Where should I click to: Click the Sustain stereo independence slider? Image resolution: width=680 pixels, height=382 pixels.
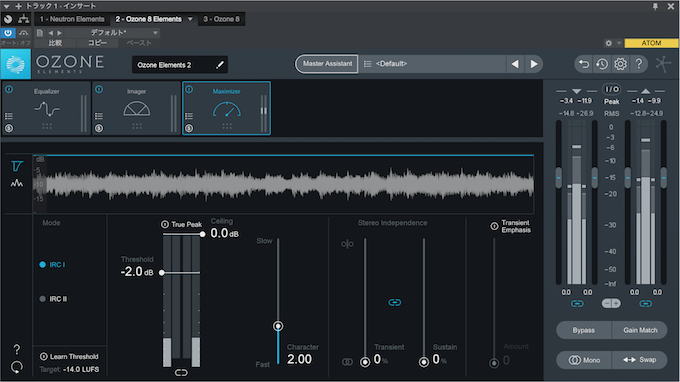point(424,362)
